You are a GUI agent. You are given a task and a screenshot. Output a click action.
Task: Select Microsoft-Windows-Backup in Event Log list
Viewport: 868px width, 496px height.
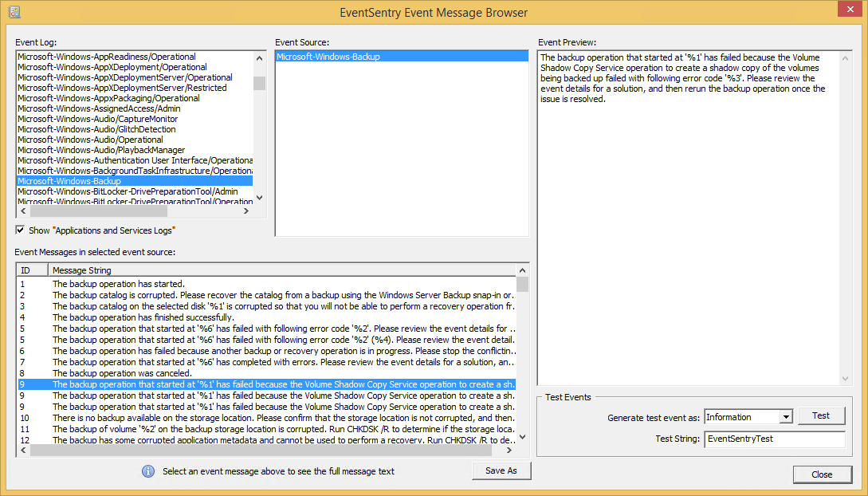pos(135,181)
